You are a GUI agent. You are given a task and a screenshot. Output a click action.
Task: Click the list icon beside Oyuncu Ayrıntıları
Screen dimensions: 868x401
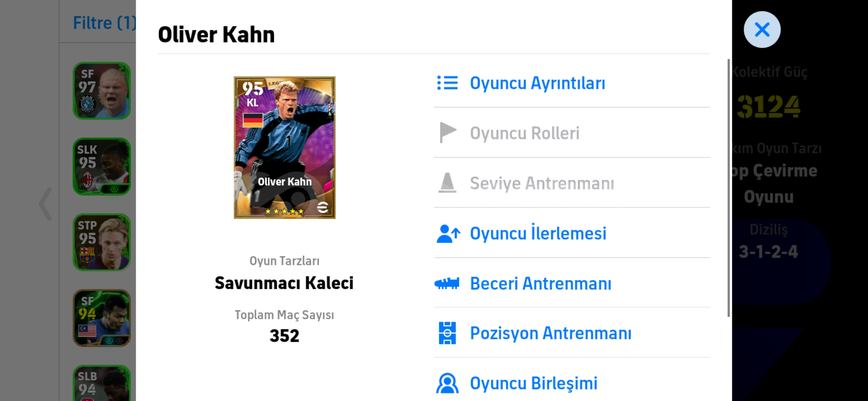click(x=447, y=83)
